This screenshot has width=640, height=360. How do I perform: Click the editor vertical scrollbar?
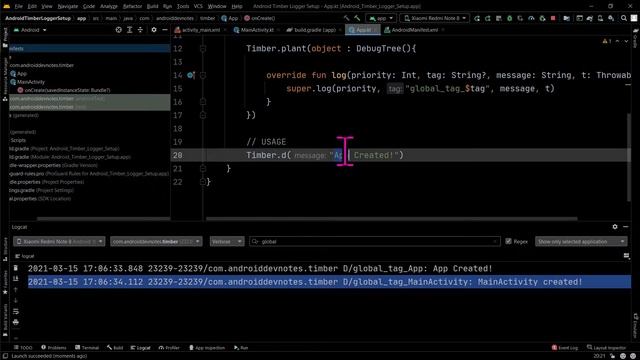[x=629, y=157]
